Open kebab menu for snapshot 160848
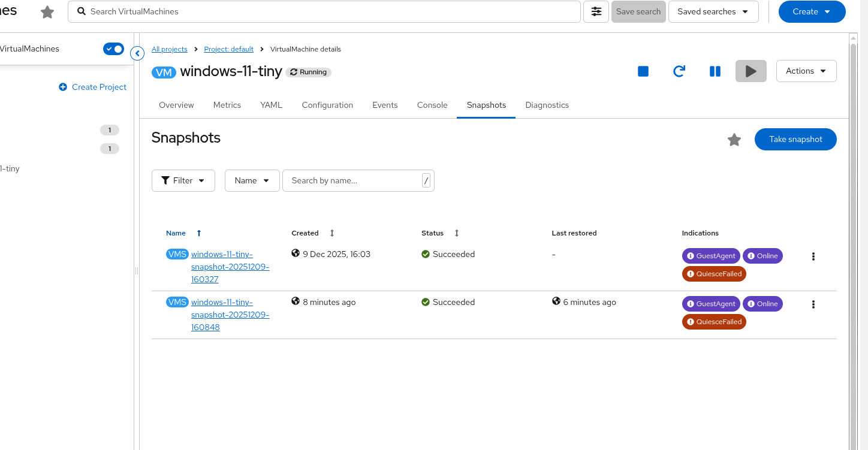Image resolution: width=868 pixels, height=450 pixels. click(813, 304)
